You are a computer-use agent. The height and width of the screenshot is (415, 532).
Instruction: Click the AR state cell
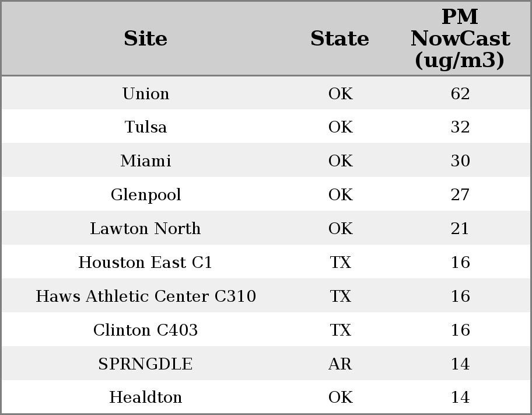click(x=340, y=364)
